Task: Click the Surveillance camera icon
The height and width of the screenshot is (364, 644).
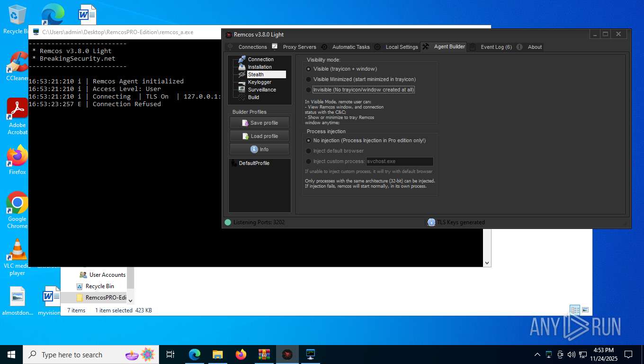Action: [x=241, y=90]
